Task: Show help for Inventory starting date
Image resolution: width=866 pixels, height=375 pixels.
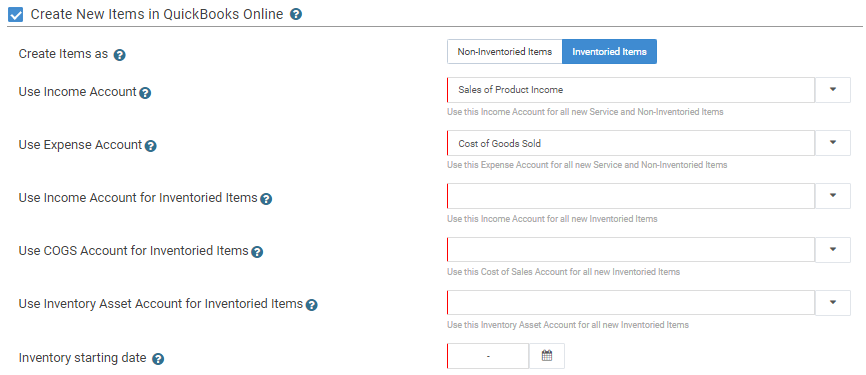Action: (x=158, y=359)
